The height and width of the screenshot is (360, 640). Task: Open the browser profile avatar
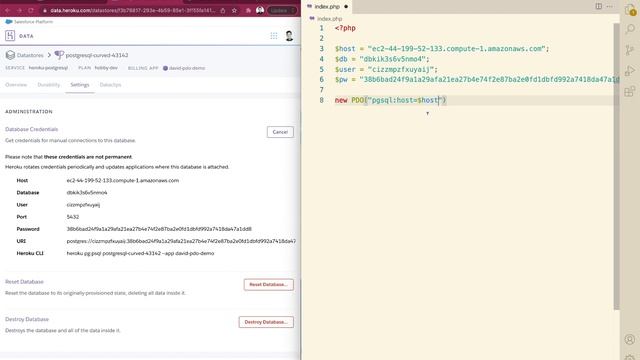tap(260, 10)
